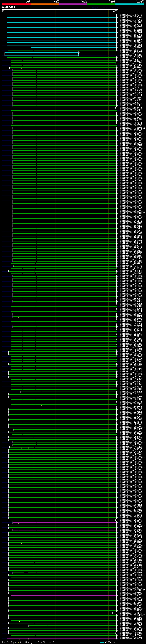Open hit UniRef100_B7ZZR4
The image size is (146, 644).
click(131, 30)
